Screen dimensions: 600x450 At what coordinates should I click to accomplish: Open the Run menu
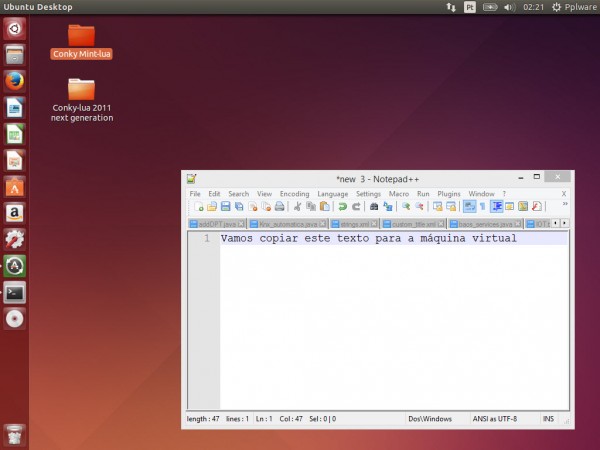[423, 194]
